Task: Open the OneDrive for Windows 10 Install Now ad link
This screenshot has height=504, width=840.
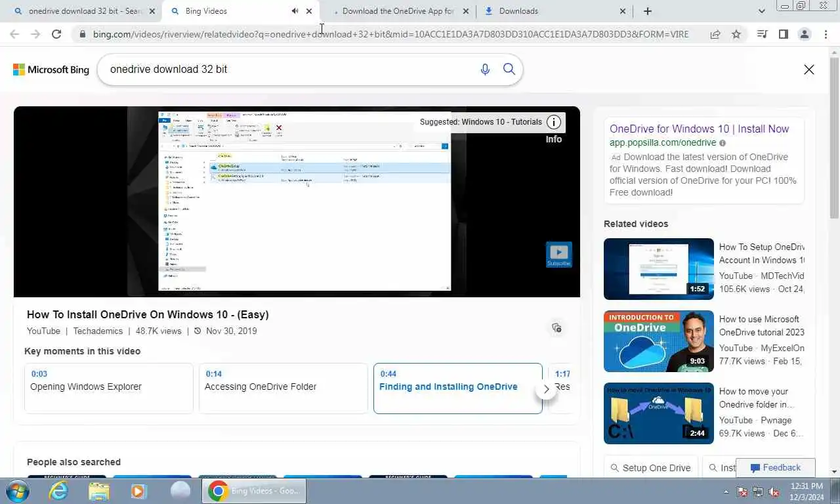Action: 700,129
